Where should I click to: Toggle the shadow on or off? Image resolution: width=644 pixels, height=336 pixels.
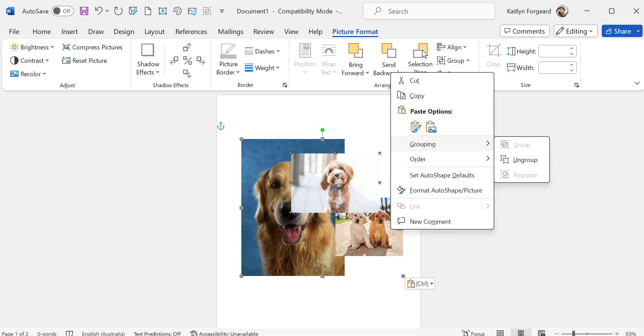point(187,61)
